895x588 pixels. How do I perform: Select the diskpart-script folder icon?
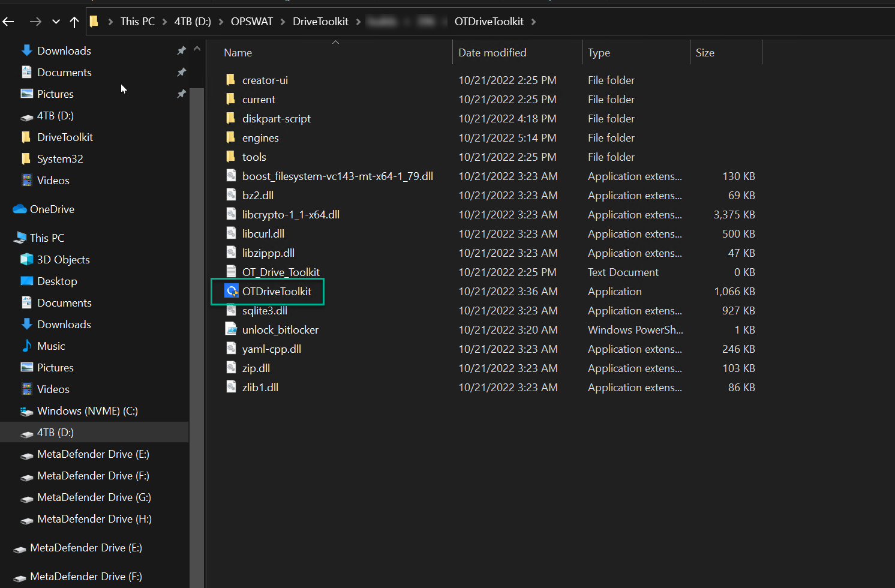click(230, 118)
